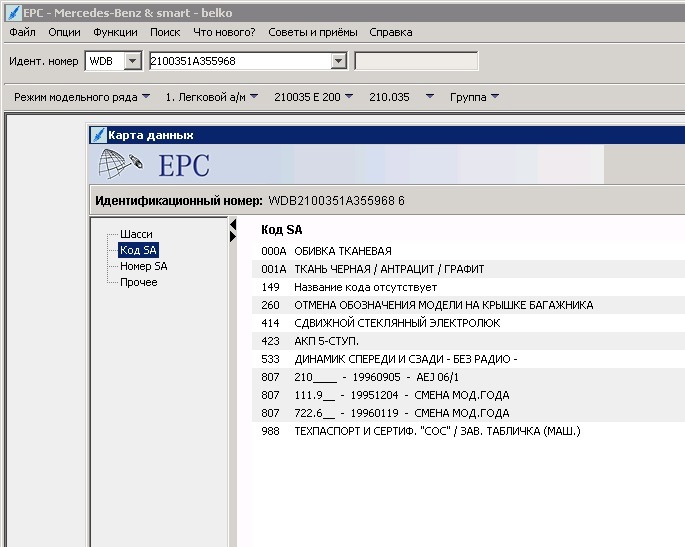685x547 pixels.
Task: Select Шасси in the tree
Action: (x=136, y=234)
